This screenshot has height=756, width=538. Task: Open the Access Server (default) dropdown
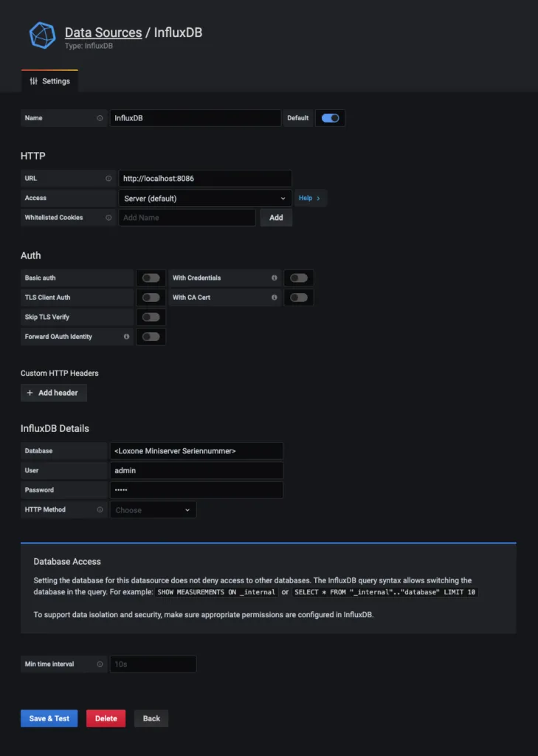[205, 198]
